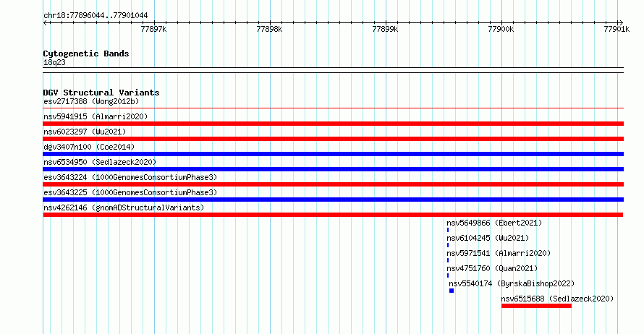
Task: Click the esv2717388 (Wong2012b) variant label
Action: pos(91,101)
